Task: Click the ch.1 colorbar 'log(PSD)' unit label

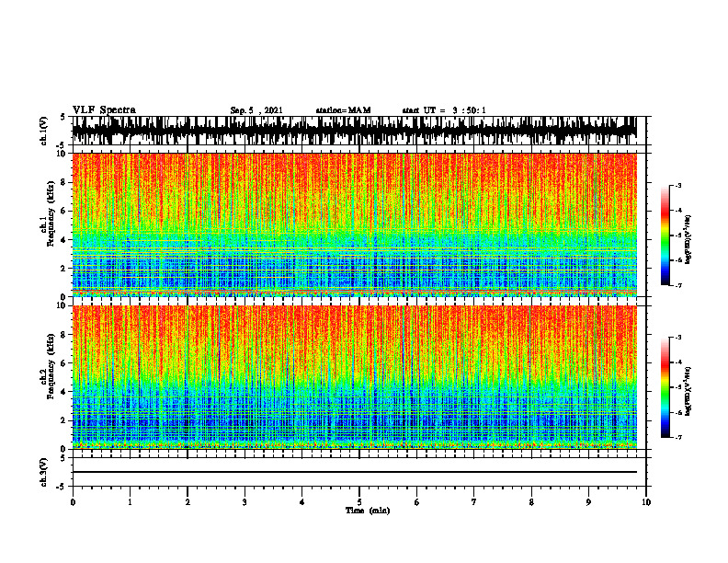Action: tap(689, 239)
